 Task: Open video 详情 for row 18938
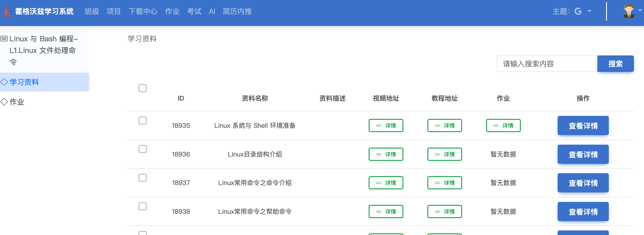386,211
